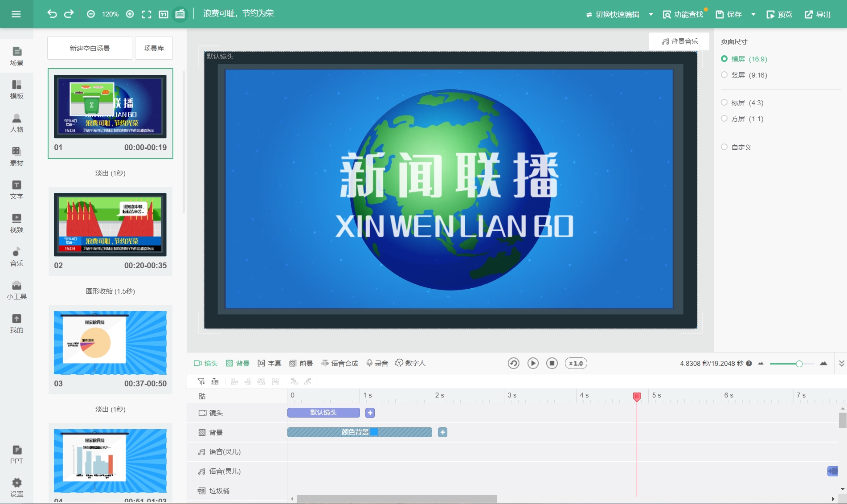Open the 语音合成 tab
847x504 pixels.
(x=340, y=363)
